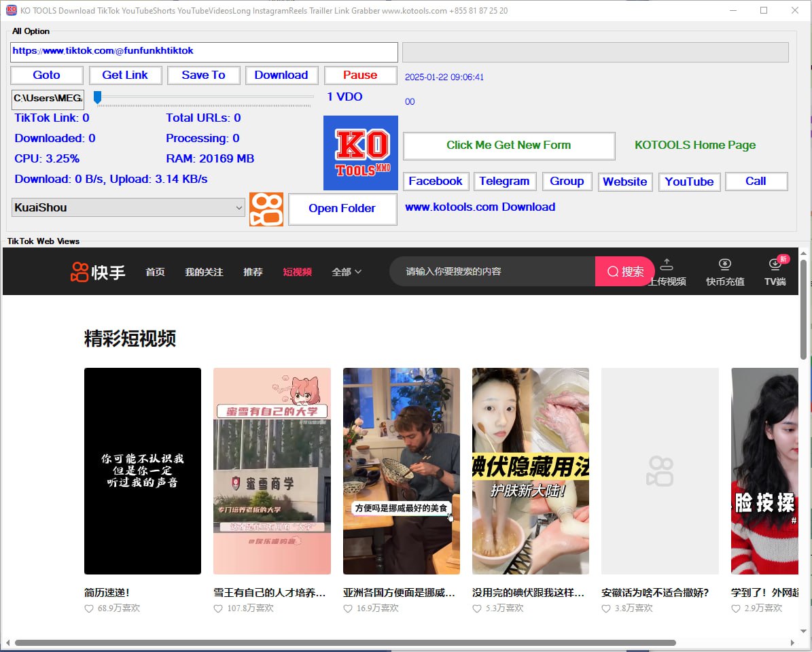The height and width of the screenshot is (652, 812).
Task: Click the web view scroll-right arrow
Action: pyautogui.click(x=792, y=643)
